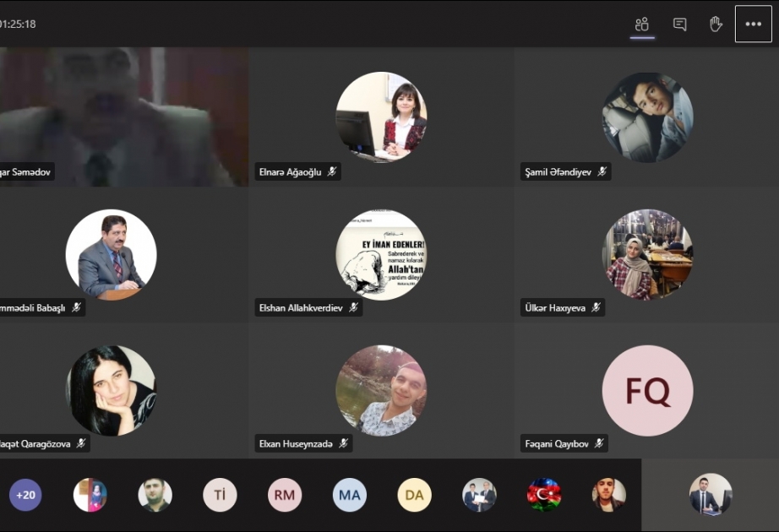Open Şamil Əfəndiyev's profile picture

[x=647, y=117]
